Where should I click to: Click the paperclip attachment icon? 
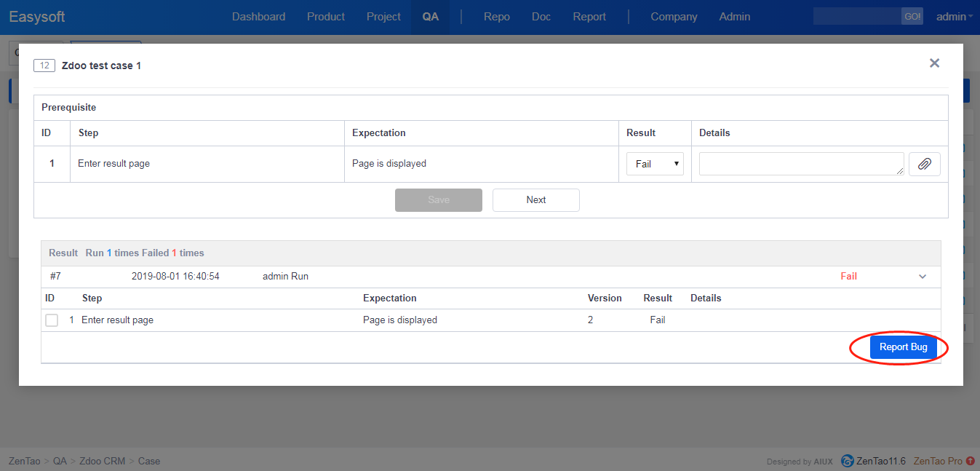924,164
